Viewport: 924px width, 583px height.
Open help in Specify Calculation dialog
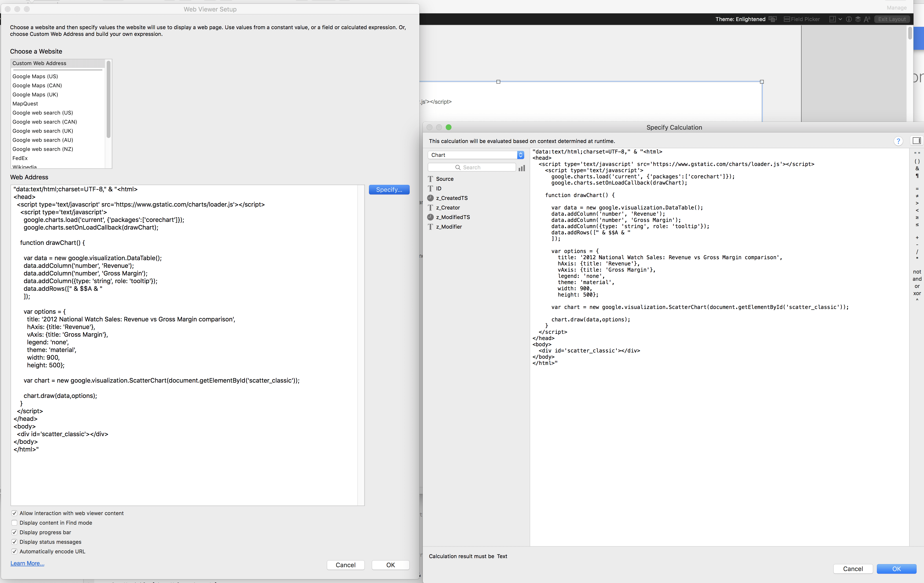[x=898, y=141]
